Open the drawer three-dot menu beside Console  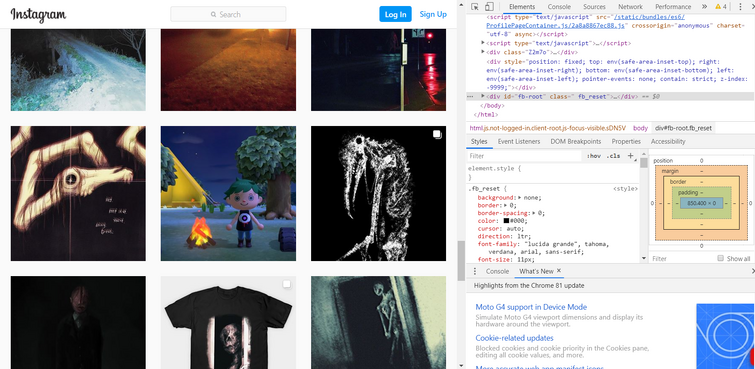coord(475,271)
